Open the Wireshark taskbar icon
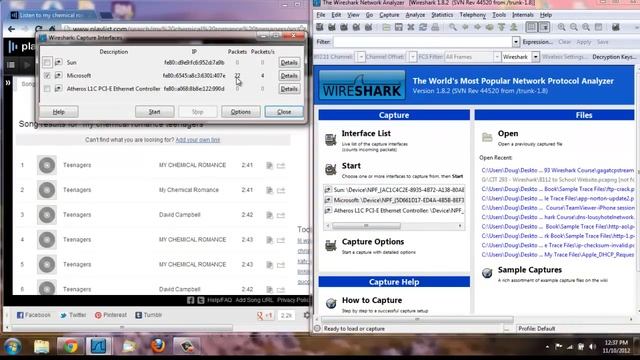This screenshot has width=640, height=360. [x=98, y=346]
